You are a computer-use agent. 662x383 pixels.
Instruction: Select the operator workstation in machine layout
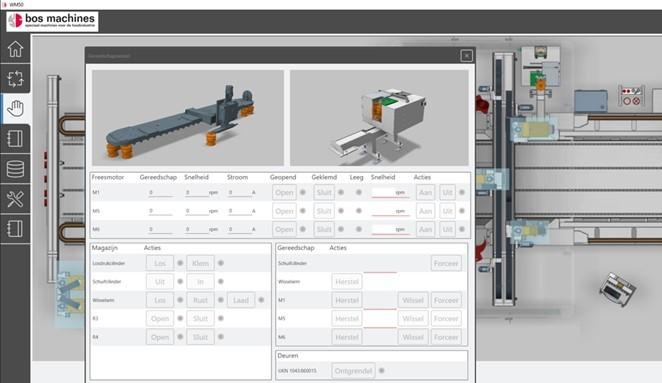pos(618,289)
